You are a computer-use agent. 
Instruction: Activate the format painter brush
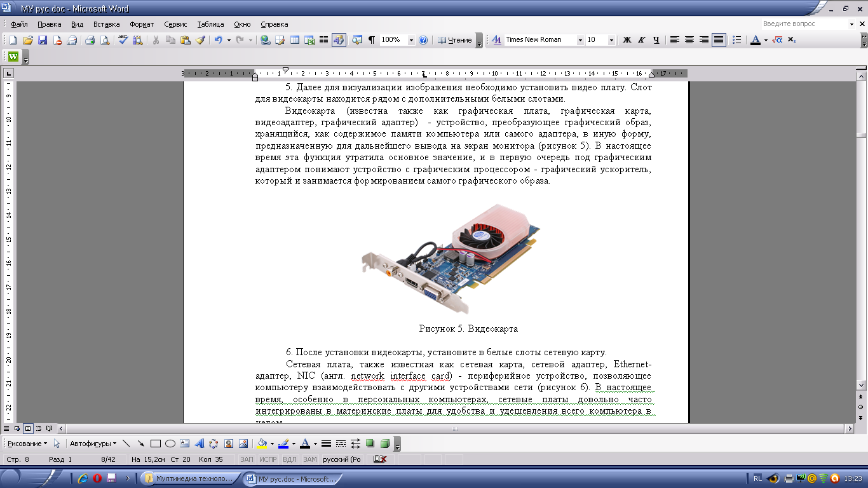click(x=200, y=40)
